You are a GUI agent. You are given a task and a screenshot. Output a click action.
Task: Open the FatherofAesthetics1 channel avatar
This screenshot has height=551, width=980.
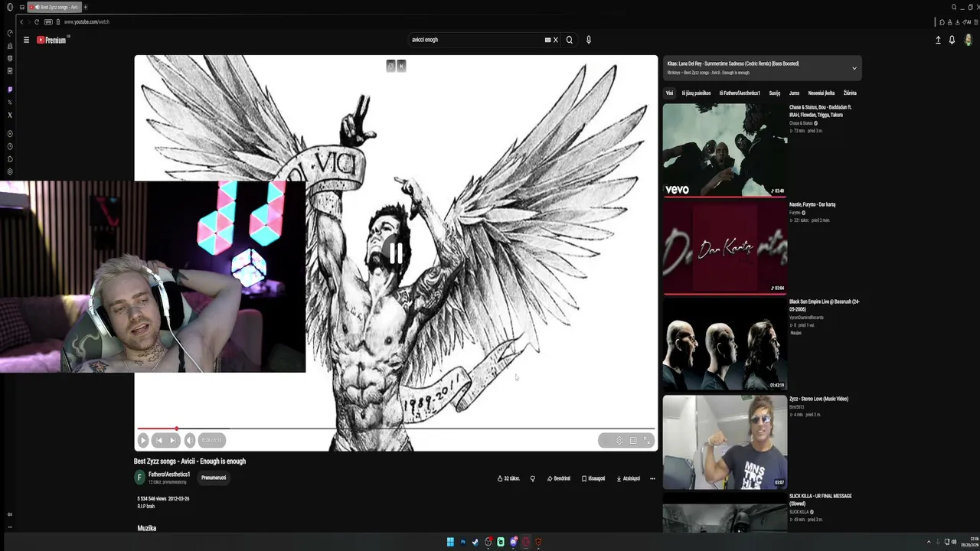coord(139,478)
